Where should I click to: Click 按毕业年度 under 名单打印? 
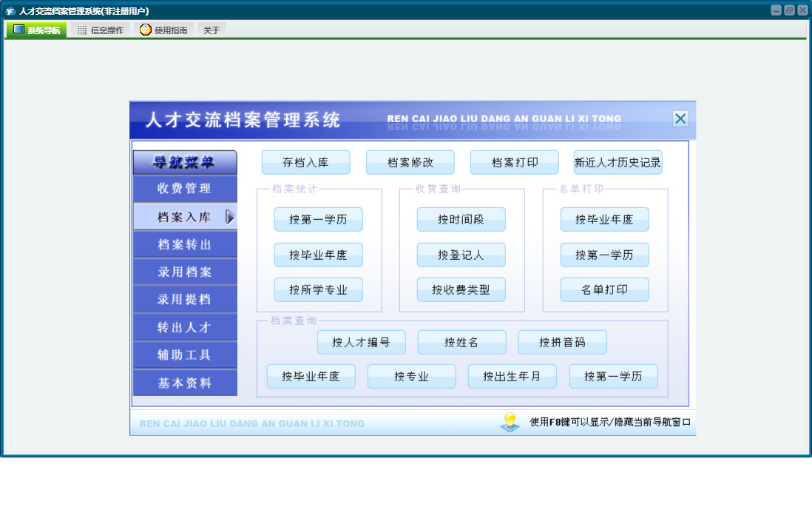click(604, 219)
